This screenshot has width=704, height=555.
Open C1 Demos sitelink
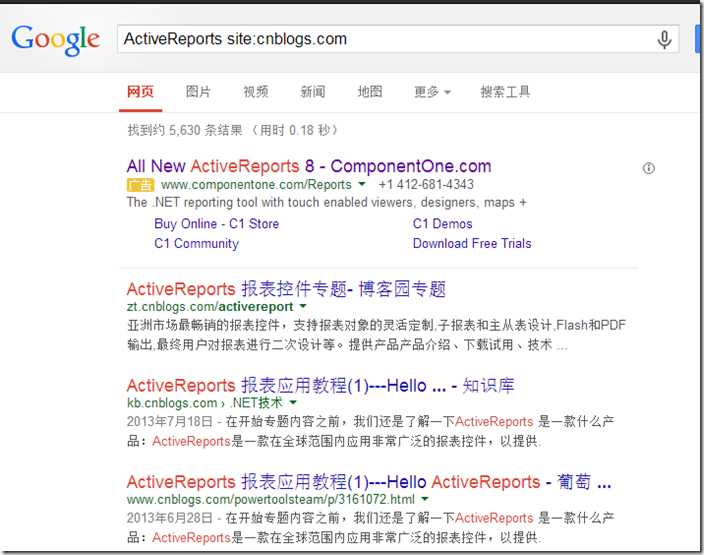pyautogui.click(x=443, y=224)
